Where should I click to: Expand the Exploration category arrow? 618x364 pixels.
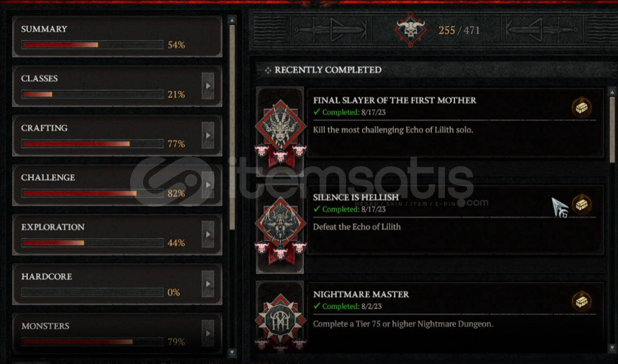pyautogui.click(x=208, y=235)
